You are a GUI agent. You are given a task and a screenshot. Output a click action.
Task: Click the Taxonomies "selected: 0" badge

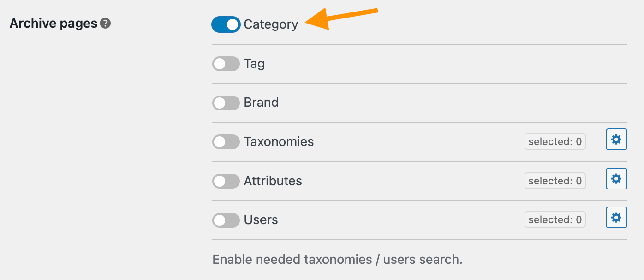pyautogui.click(x=555, y=142)
